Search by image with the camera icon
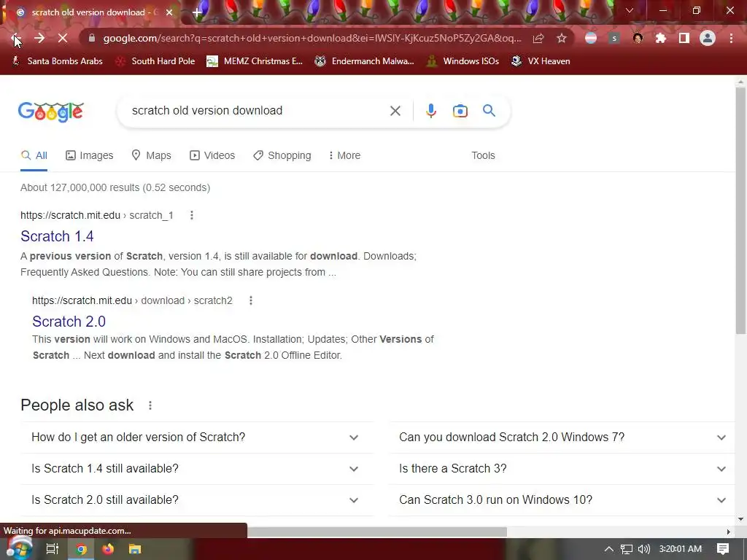The height and width of the screenshot is (560, 747). tap(460, 111)
